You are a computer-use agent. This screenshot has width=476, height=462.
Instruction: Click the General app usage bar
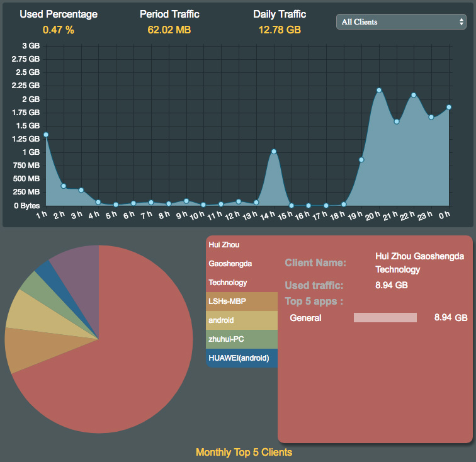pos(385,318)
